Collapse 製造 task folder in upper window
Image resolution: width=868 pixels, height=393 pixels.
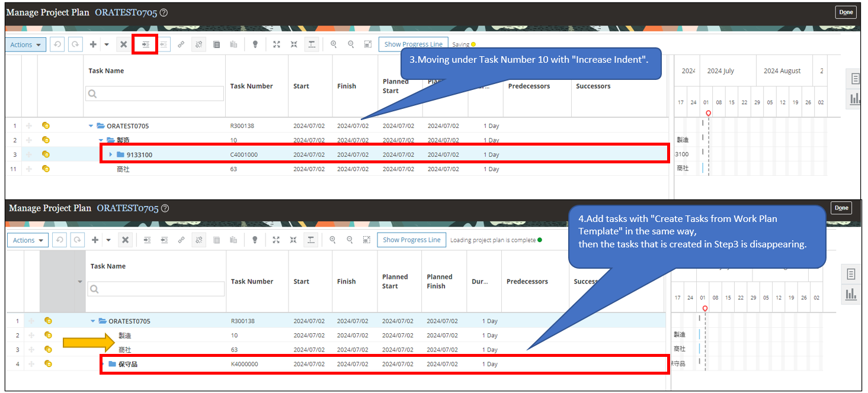click(x=101, y=140)
